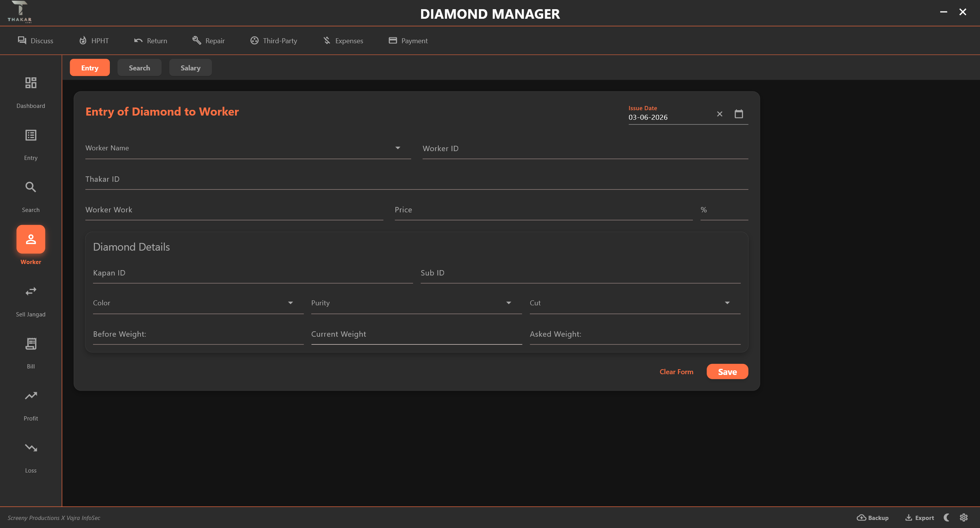The height and width of the screenshot is (528, 980).
Task: Click the Thakar logo
Action: [20, 12]
